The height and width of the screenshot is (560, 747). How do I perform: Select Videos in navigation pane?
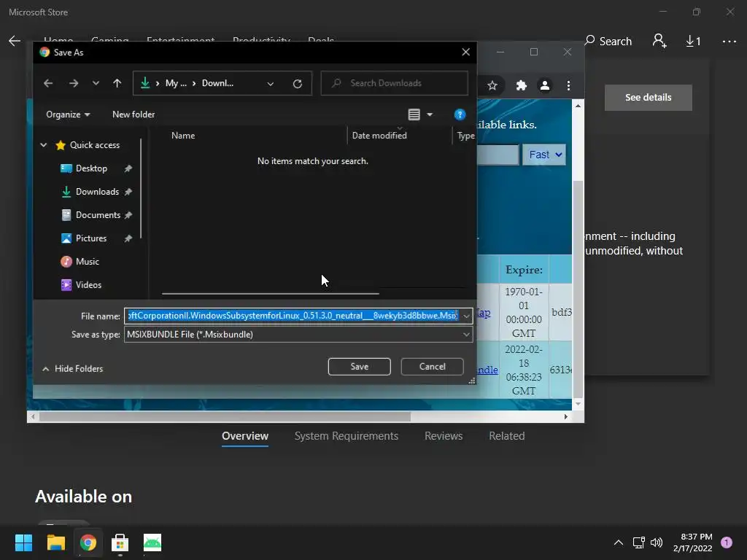pos(88,285)
